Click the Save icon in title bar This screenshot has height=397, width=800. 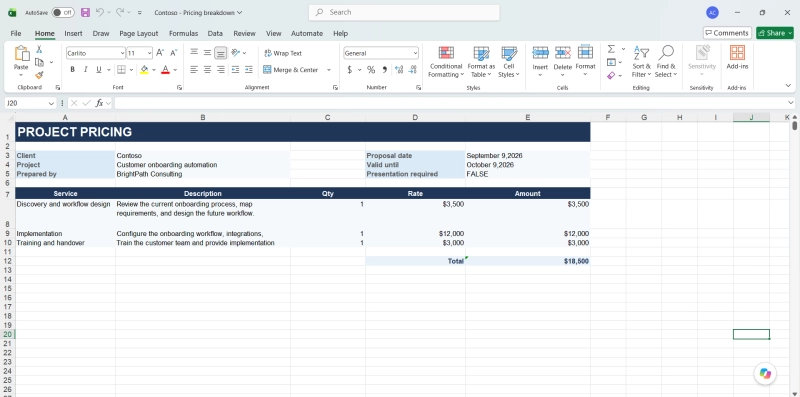pos(85,12)
